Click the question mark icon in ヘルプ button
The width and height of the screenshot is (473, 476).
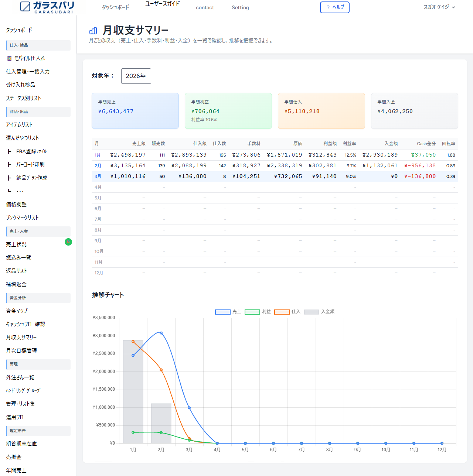click(x=328, y=7)
